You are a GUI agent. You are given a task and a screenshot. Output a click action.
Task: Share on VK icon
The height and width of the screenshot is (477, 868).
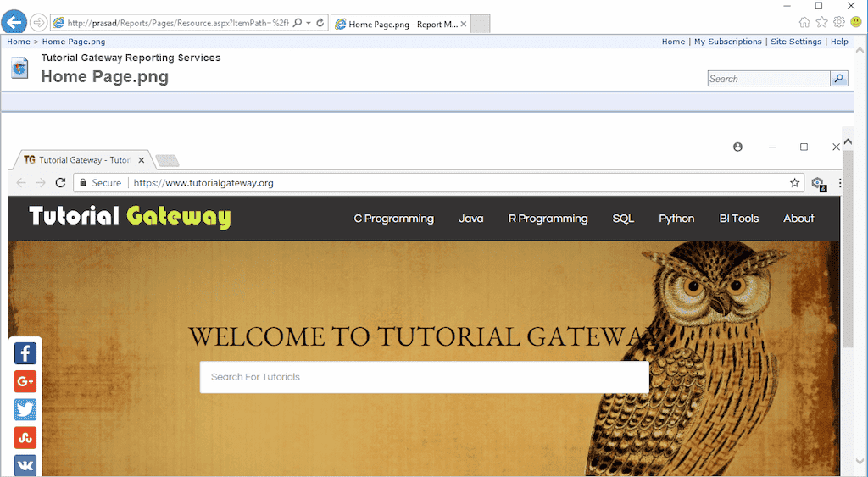point(25,465)
